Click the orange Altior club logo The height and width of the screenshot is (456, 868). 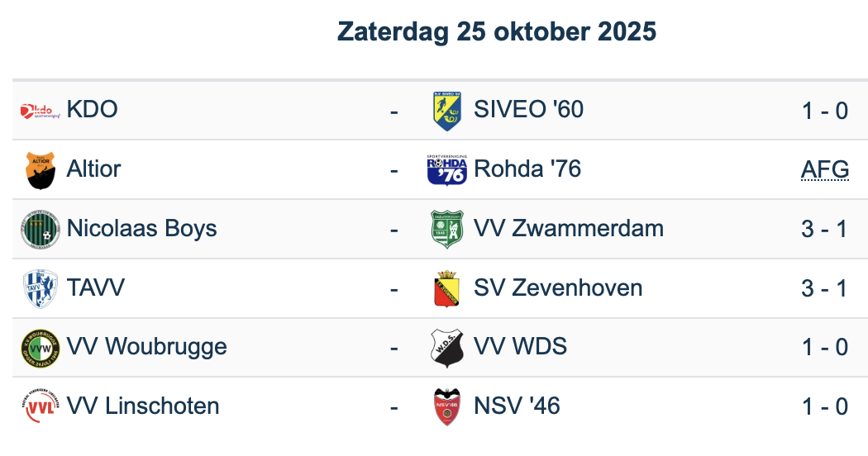pyautogui.click(x=40, y=169)
